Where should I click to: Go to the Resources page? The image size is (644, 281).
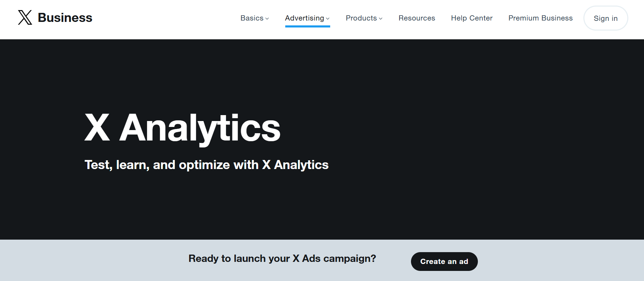pos(417,18)
